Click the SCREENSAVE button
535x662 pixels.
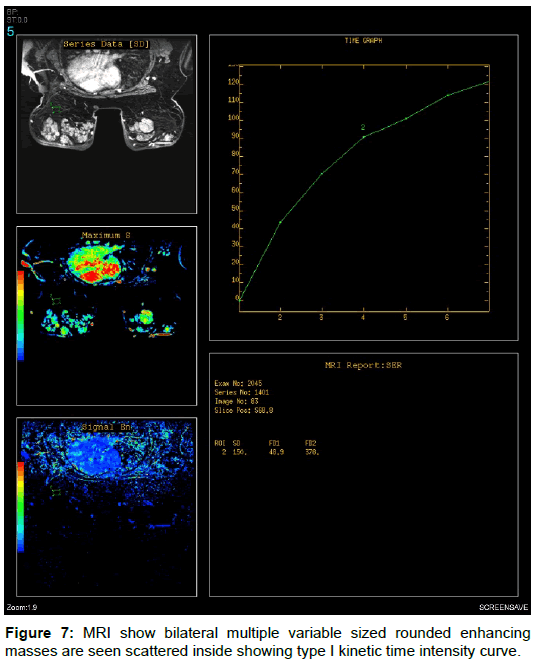tap(503, 607)
